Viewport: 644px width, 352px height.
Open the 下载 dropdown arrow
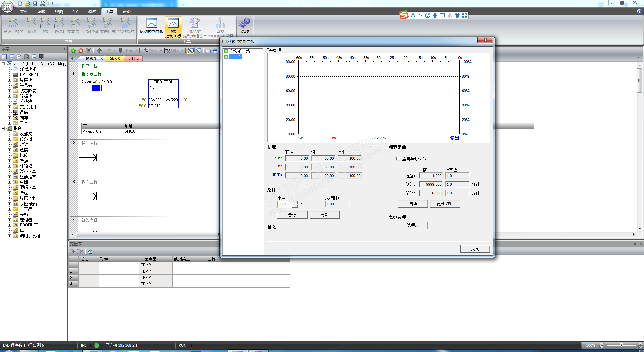tap(136, 51)
